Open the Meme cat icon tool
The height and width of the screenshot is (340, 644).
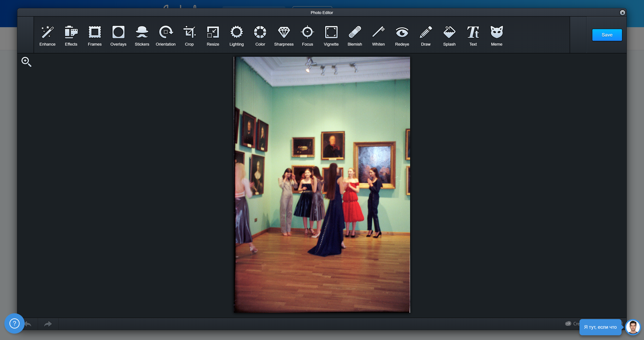click(497, 35)
